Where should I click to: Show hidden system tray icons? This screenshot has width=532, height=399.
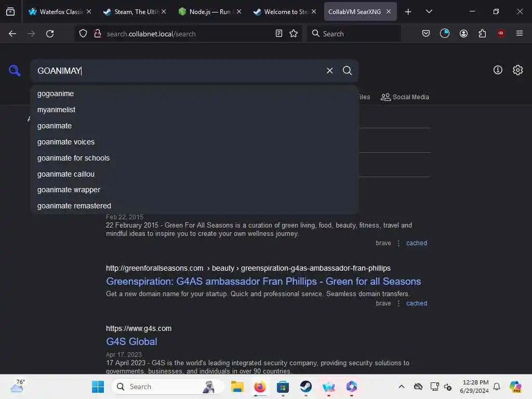click(x=402, y=387)
